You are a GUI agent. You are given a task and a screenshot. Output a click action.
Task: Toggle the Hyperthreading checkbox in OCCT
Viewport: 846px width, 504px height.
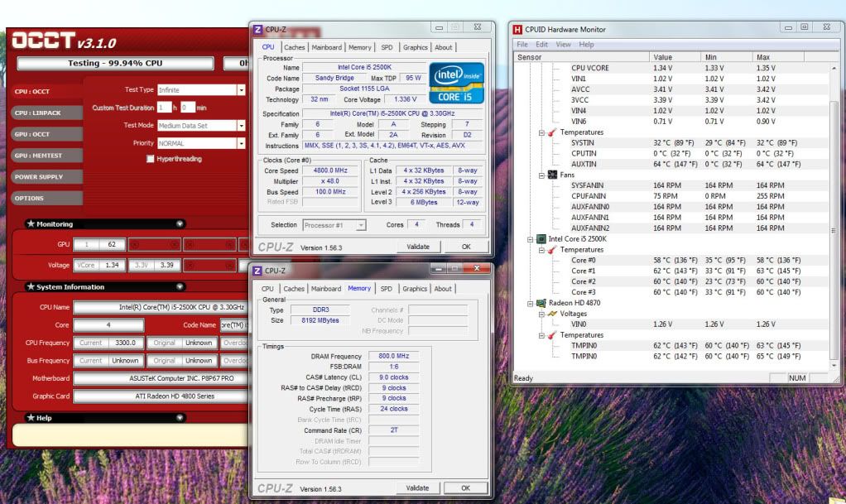pyautogui.click(x=150, y=159)
